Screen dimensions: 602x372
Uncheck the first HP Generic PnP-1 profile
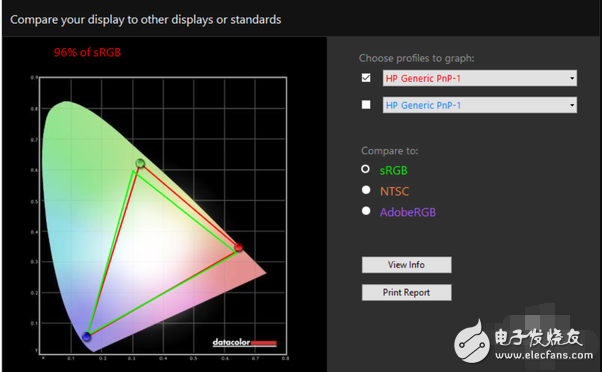[x=366, y=78]
